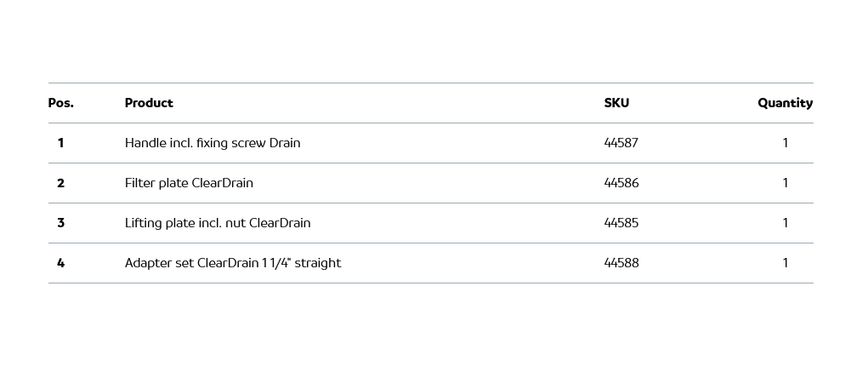868x372 pixels.
Task: Click the SKU column header
Action: (616, 103)
